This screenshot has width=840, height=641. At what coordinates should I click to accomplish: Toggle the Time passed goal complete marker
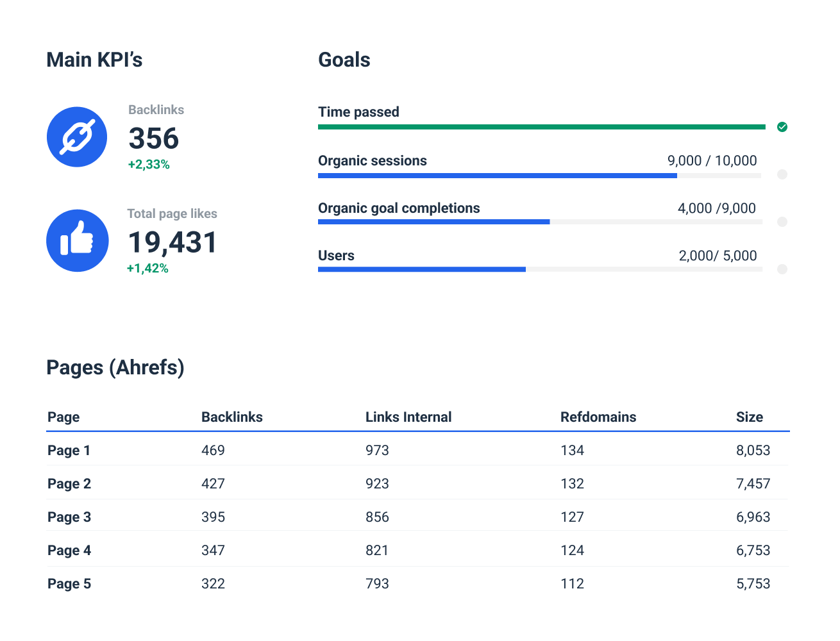[x=782, y=127]
